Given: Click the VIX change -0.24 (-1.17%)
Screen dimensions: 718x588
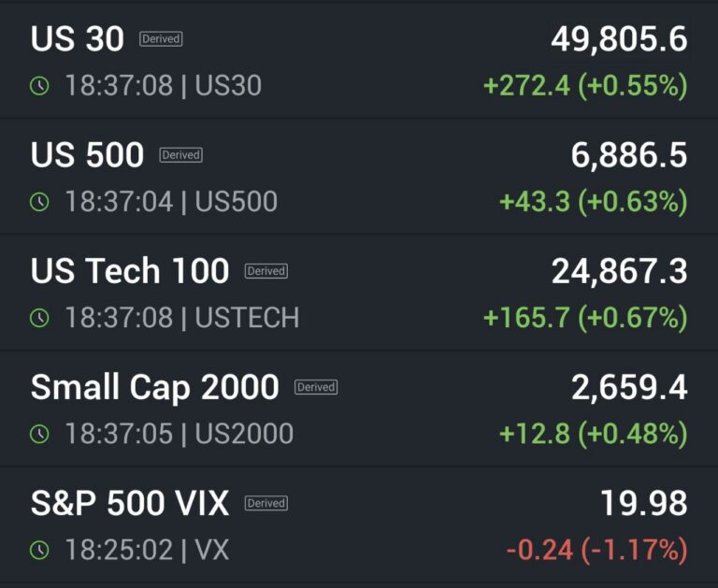Looking at the screenshot, I should coord(596,550).
